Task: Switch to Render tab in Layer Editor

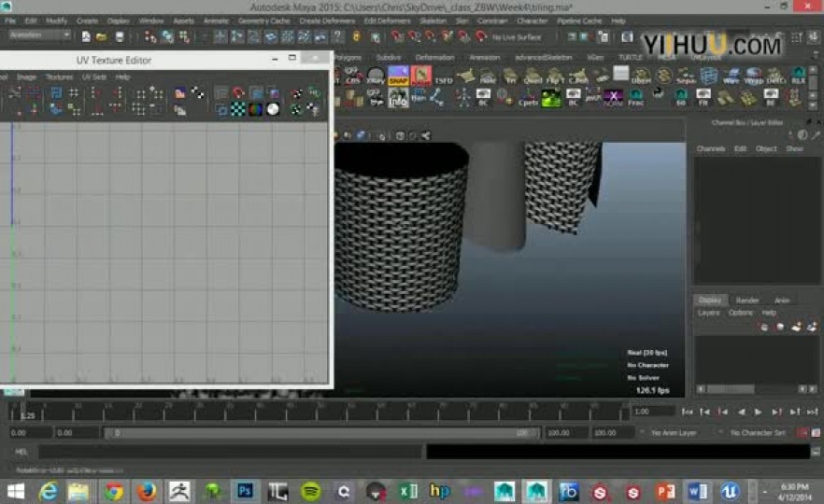Action: coord(746,301)
